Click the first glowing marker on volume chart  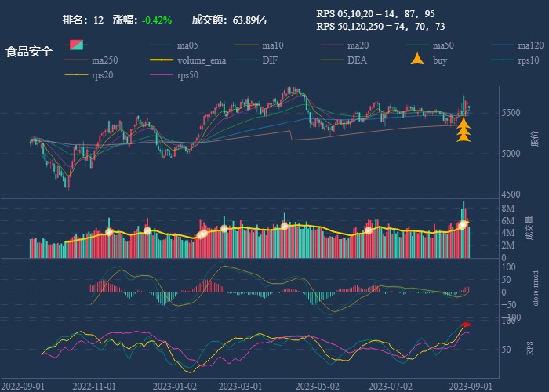pyautogui.click(x=109, y=231)
